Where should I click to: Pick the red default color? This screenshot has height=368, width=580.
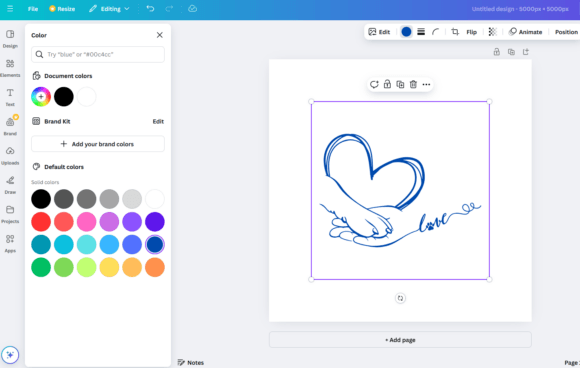[x=41, y=222]
